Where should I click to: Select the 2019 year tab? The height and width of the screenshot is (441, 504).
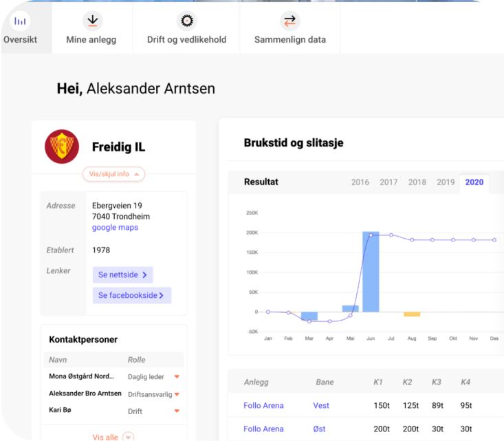click(446, 182)
